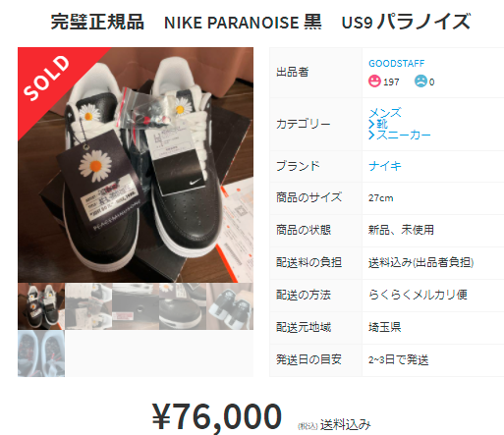Select the fourth thumbnail of shoe toe
Screen dimensions: 504x435
tap(183, 306)
